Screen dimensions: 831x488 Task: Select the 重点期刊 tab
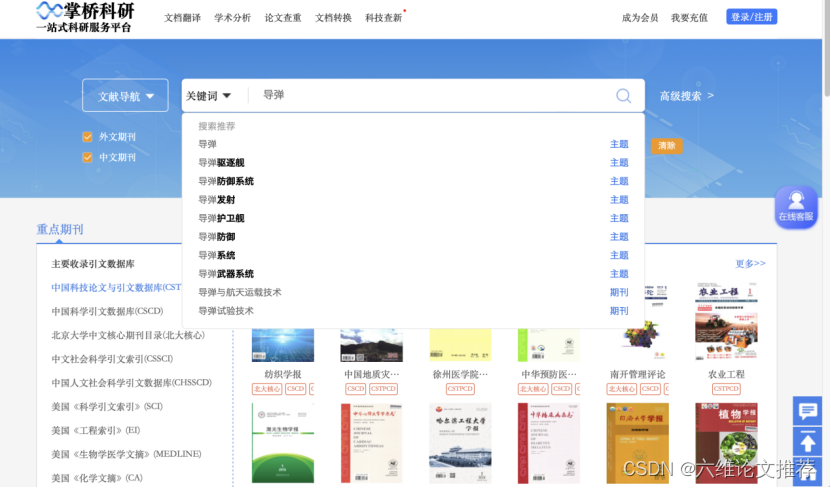tap(59, 229)
